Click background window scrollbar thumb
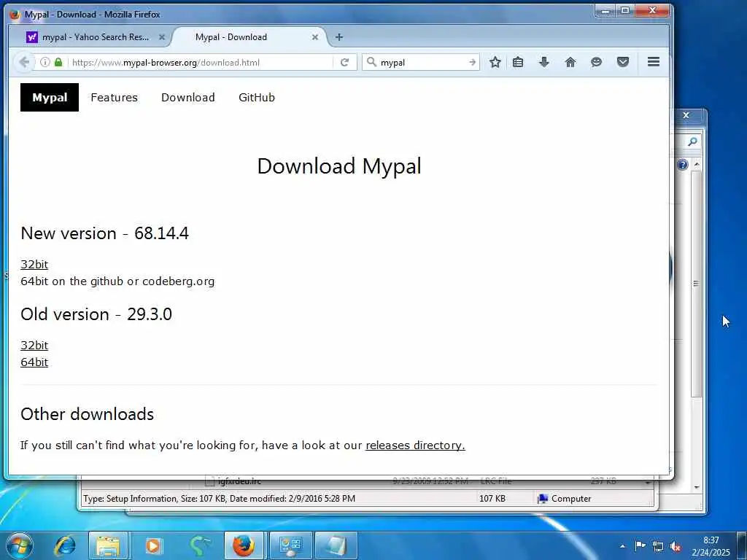The height and width of the screenshot is (560, 747). (696, 284)
